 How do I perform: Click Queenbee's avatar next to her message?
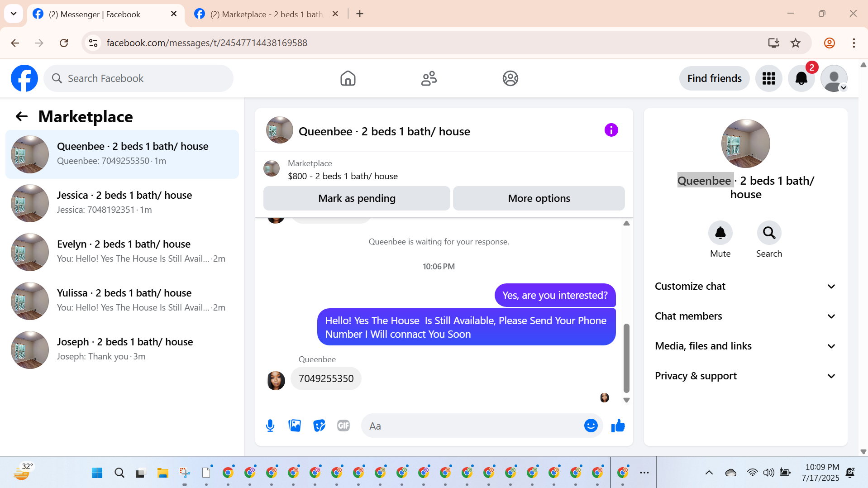point(276,381)
